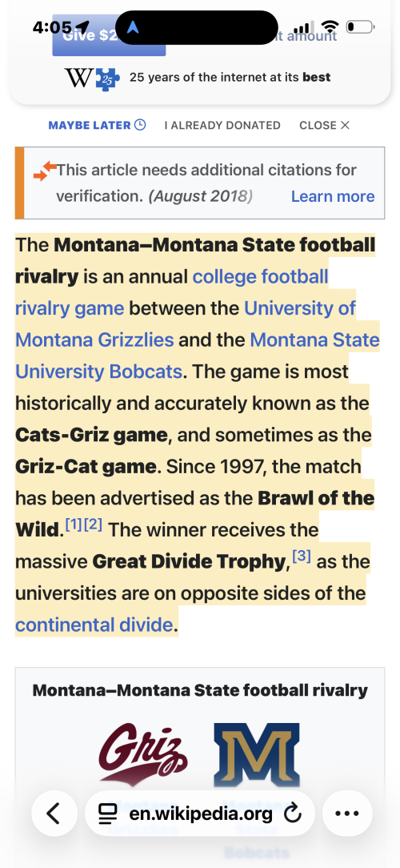Tap the Wikipedia 25 puzzle logo

[92, 78]
